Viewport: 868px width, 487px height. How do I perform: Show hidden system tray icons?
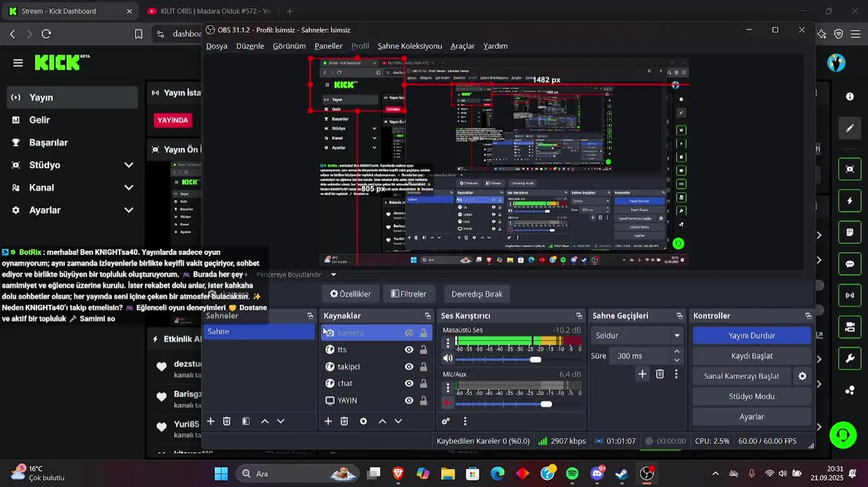(715, 473)
